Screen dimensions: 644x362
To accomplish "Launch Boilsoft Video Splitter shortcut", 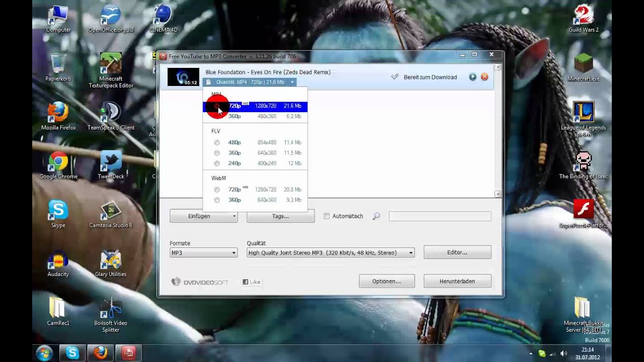I will point(111,315).
